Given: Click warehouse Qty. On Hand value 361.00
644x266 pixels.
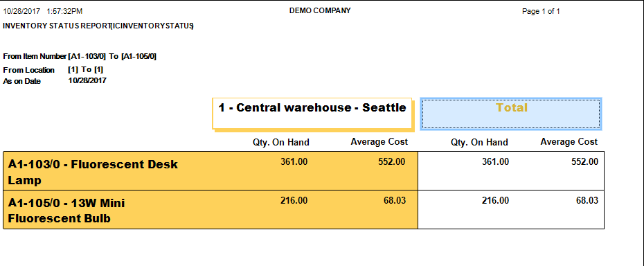Looking at the screenshot, I should (x=294, y=162).
